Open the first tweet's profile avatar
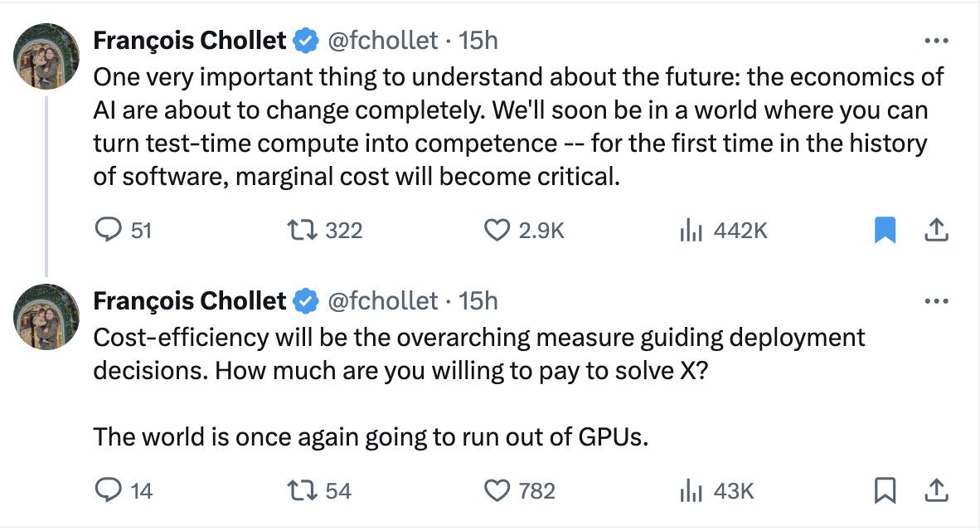980x531 pixels. [46, 56]
